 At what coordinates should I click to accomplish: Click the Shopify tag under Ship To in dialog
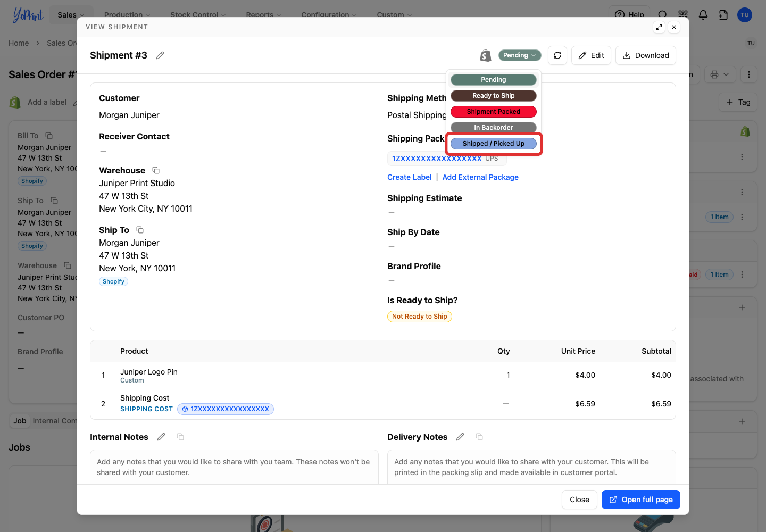[113, 281]
